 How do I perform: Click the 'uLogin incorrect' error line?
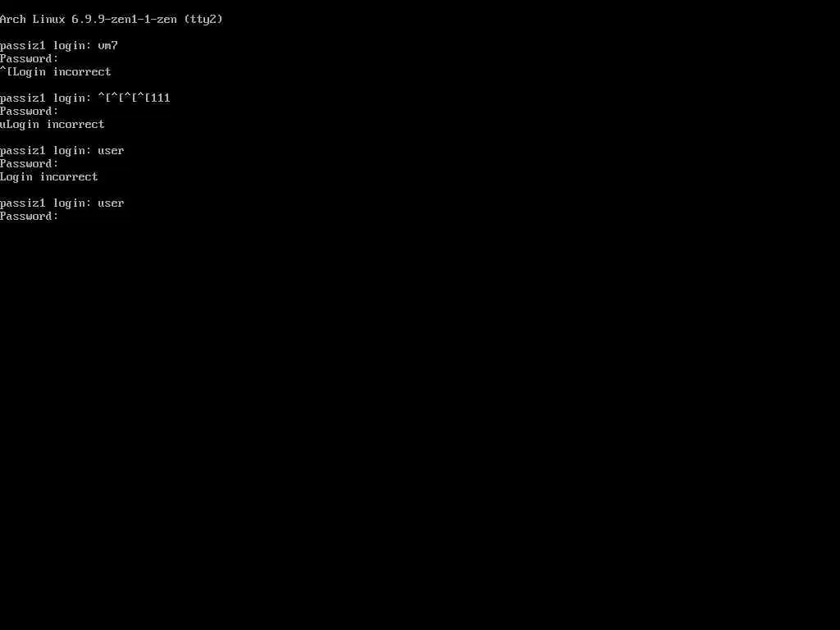coord(52,125)
